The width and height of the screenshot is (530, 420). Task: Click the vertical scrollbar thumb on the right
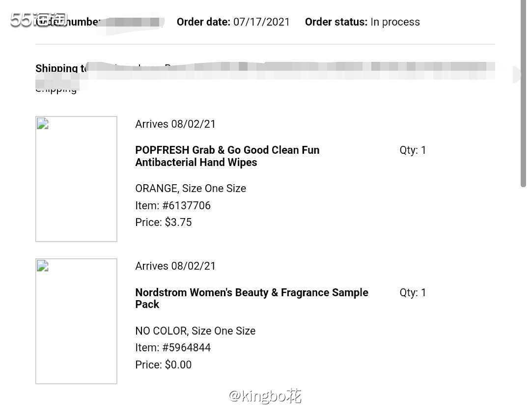coord(523,93)
